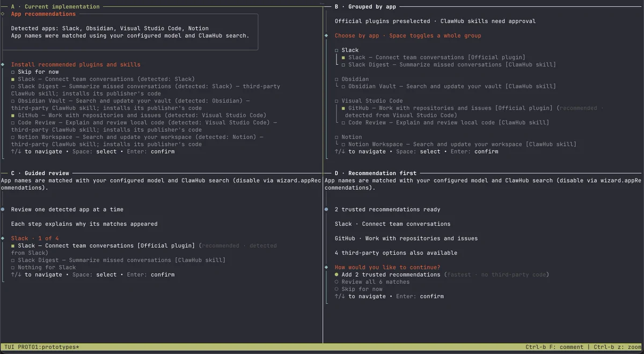
Task: Click 'Install recommended plugins and skills' heading
Action: (x=76, y=64)
